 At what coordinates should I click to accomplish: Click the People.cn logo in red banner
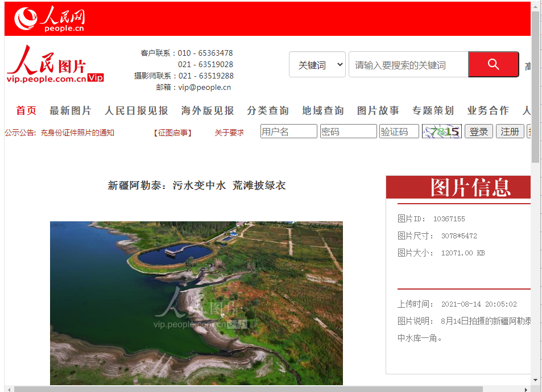pos(49,19)
